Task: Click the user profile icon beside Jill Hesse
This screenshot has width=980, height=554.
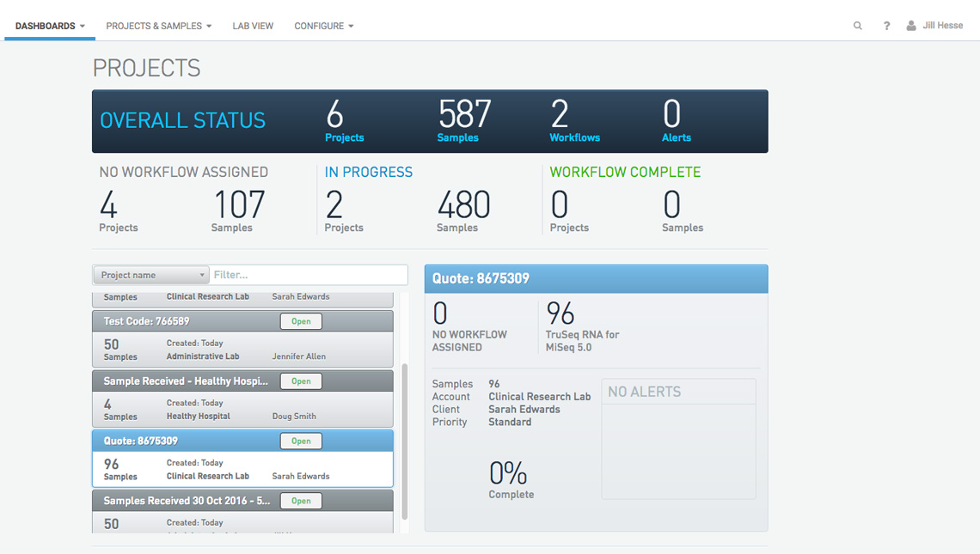Action: point(911,26)
